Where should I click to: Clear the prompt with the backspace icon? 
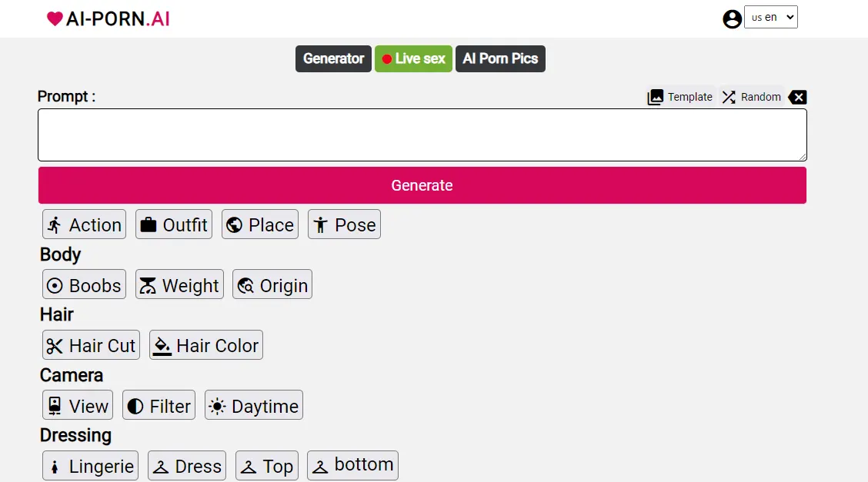tap(798, 97)
